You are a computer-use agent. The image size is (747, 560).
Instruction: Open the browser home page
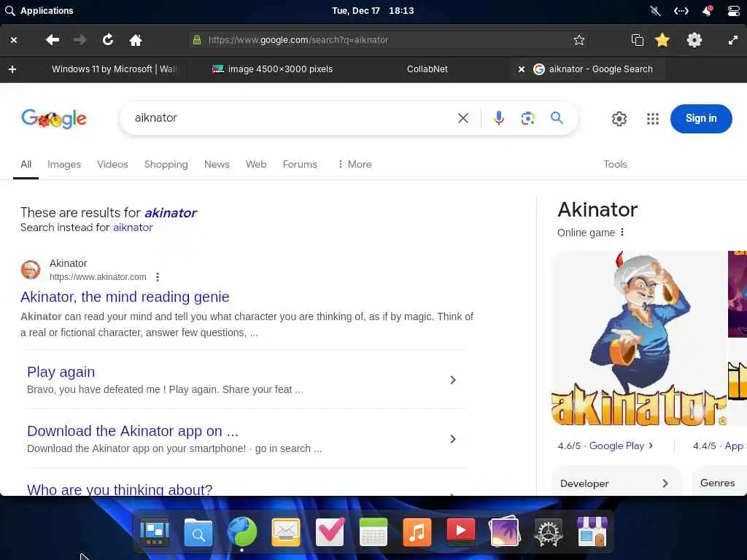click(x=136, y=40)
